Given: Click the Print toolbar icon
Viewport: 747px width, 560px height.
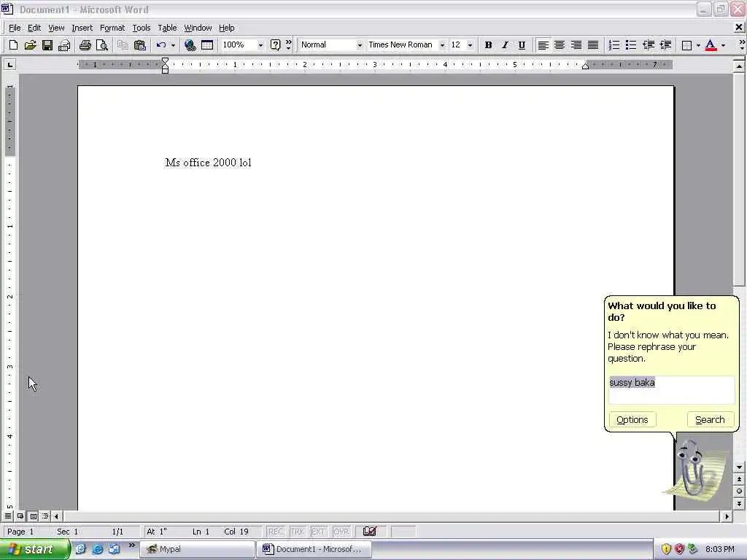Looking at the screenshot, I should pyautogui.click(x=85, y=45).
